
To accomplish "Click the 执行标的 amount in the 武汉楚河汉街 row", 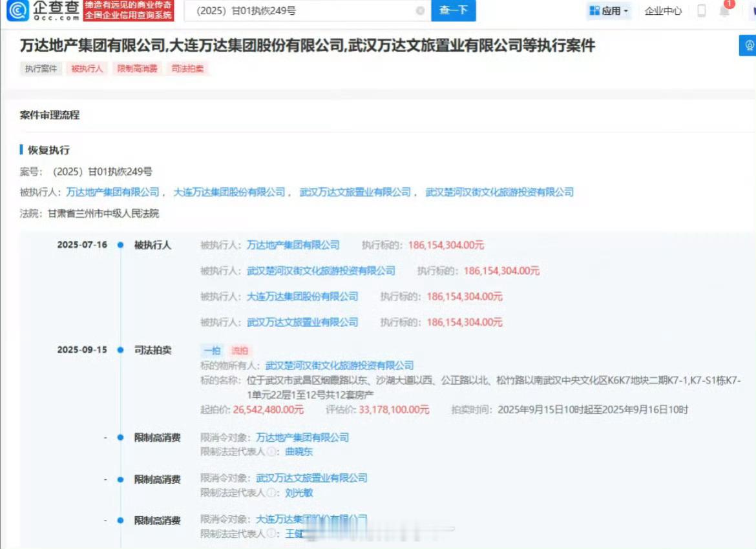I will click(x=501, y=271).
